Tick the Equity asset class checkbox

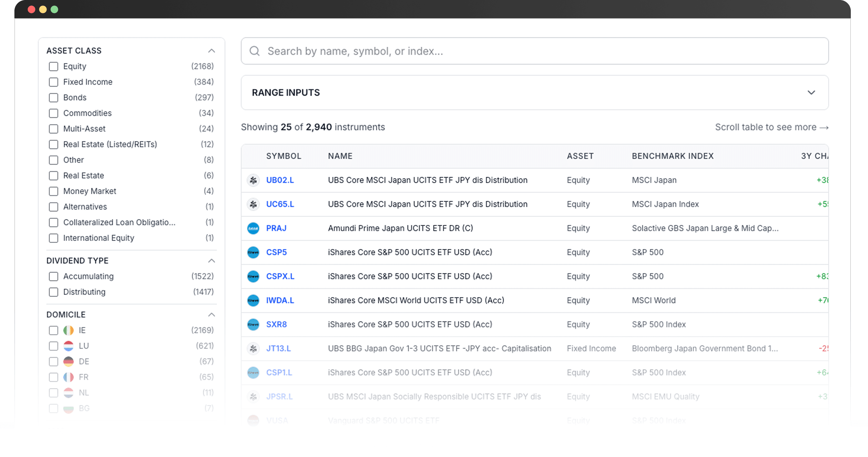point(53,66)
